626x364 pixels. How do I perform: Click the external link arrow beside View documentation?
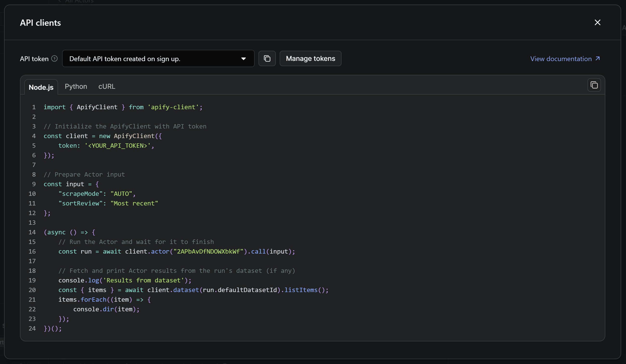[x=598, y=59]
